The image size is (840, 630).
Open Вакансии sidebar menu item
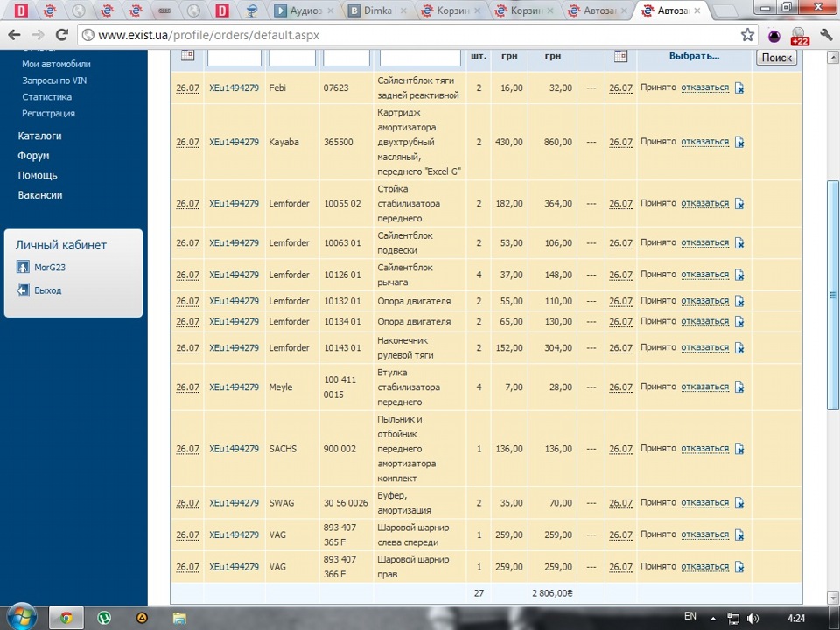tap(40, 195)
